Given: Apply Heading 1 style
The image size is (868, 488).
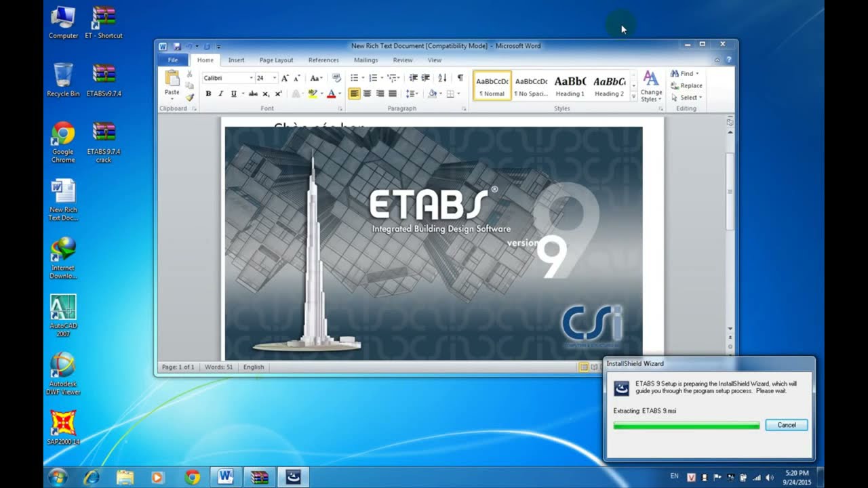Looking at the screenshot, I should click(570, 85).
